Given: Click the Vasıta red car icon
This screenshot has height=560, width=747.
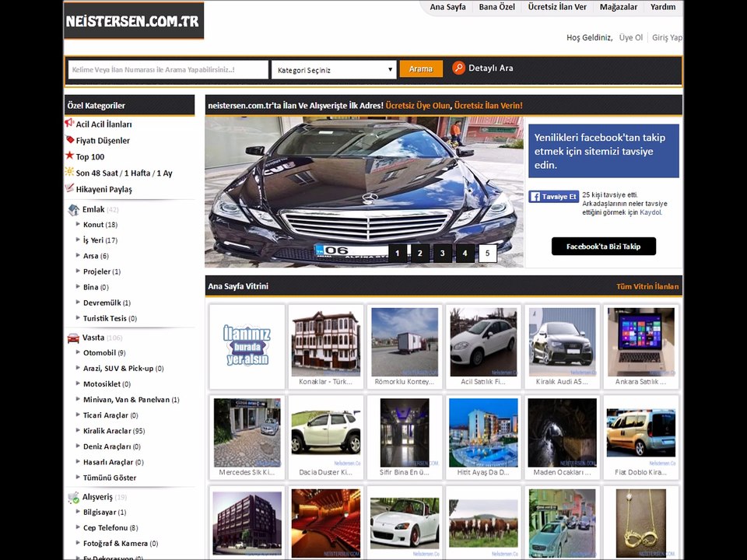Looking at the screenshot, I should coord(73,338).
